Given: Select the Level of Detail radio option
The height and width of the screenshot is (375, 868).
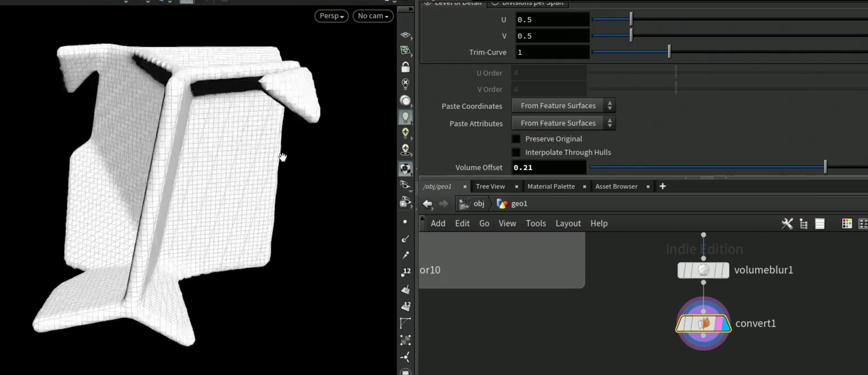Looking at the screenshot, I should (x=427, y=3).
